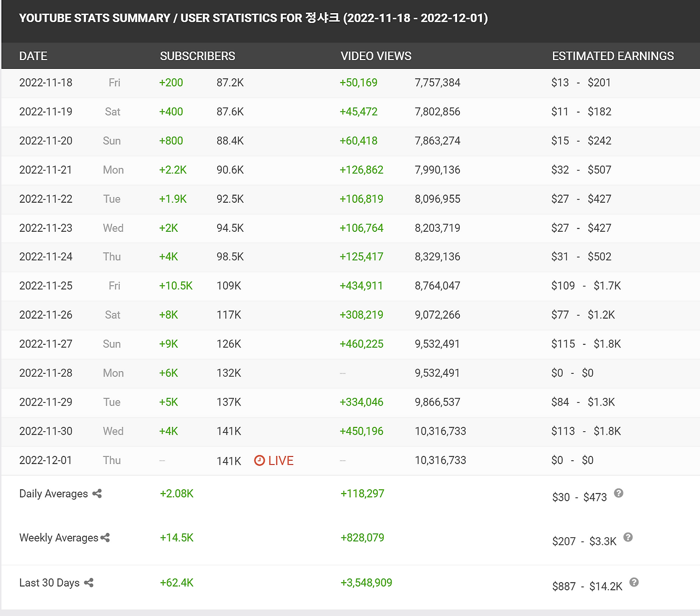Screen dimensions: 700x616
Task: Click the $13 - $201 earnings estimate
Action: (x=581, y=83)
